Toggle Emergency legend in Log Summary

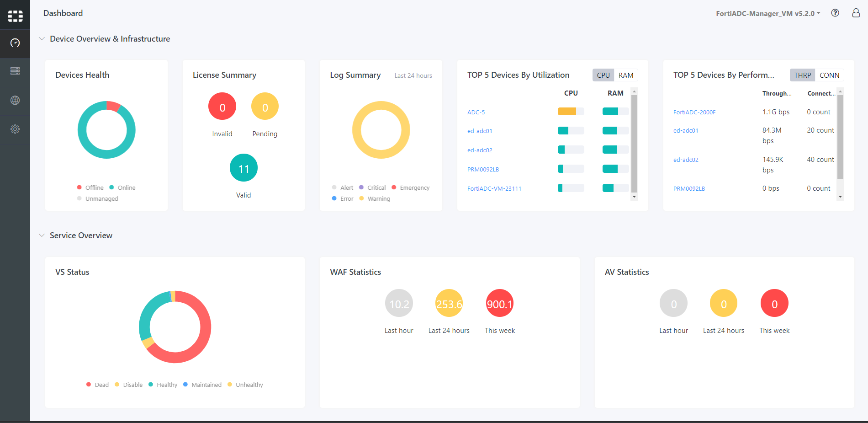411,187
